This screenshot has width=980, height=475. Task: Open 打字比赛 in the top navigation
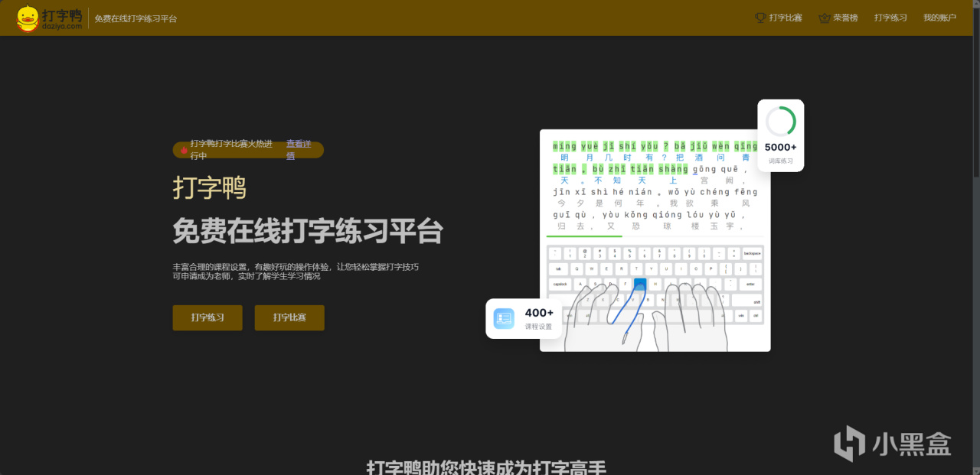[786, 18]
